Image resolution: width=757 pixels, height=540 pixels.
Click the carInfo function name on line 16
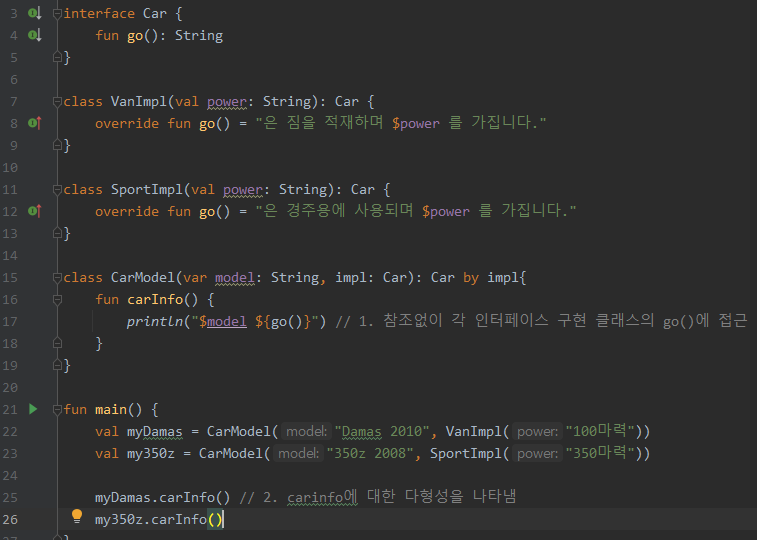[x=154, y=300]
